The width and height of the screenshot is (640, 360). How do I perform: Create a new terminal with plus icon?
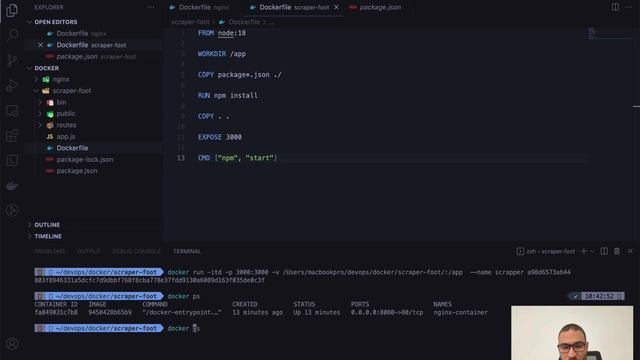[584, 251]
